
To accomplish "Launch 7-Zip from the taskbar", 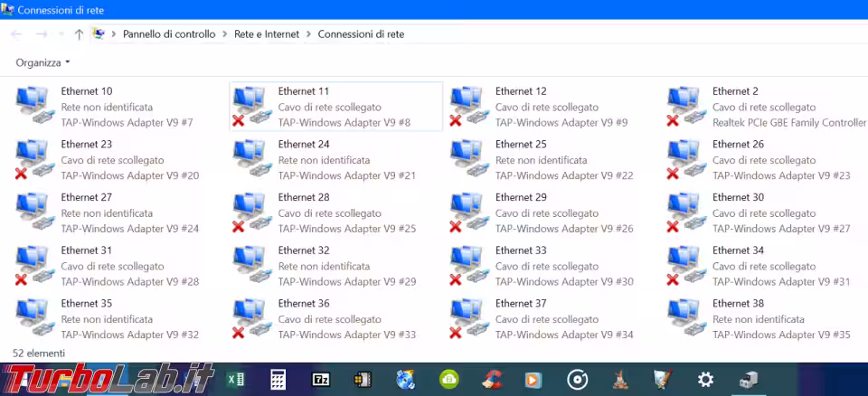I will point(320,380).
